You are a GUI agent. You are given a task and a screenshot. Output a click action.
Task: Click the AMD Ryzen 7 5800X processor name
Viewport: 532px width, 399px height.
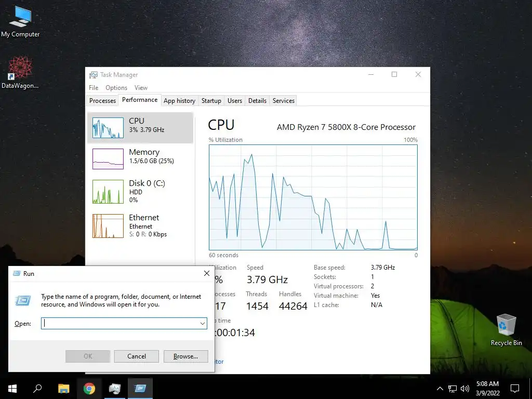point(346,127)
